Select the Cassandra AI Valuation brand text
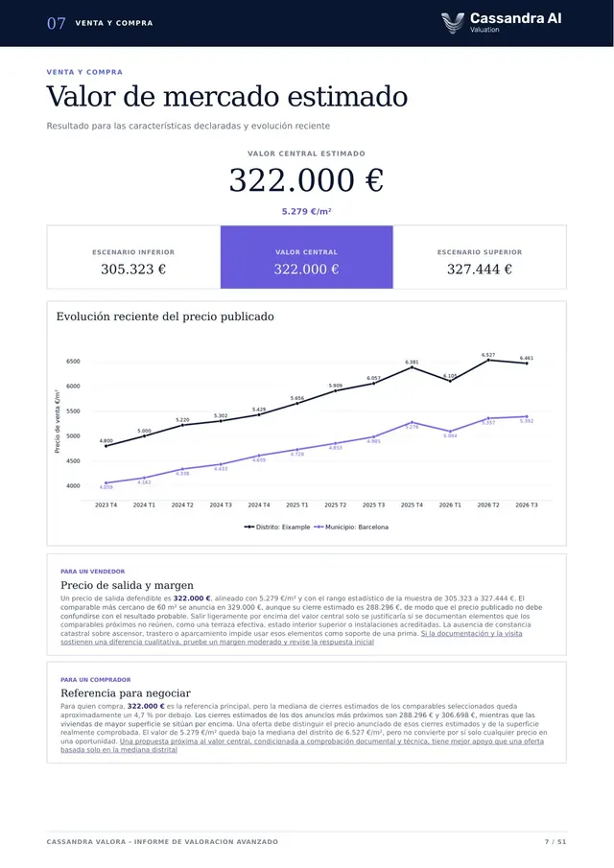Screen dimensions: 614x868 (515, 22)
